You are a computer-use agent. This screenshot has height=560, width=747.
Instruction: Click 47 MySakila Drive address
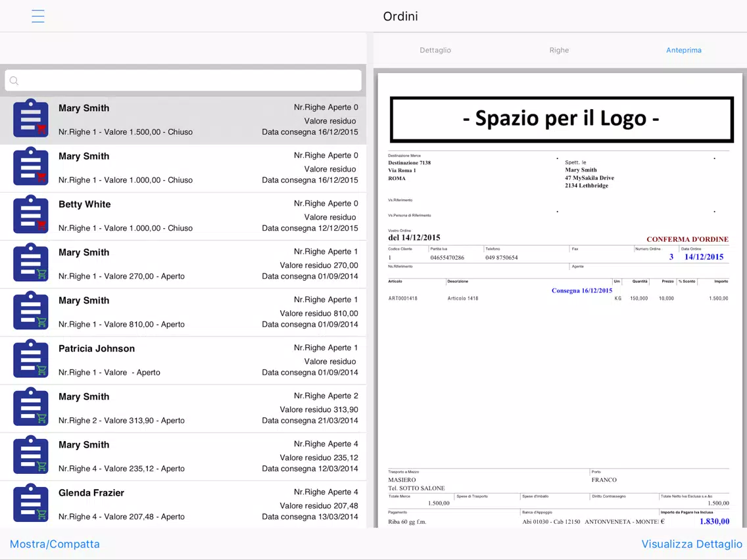[x=589, y=178]
